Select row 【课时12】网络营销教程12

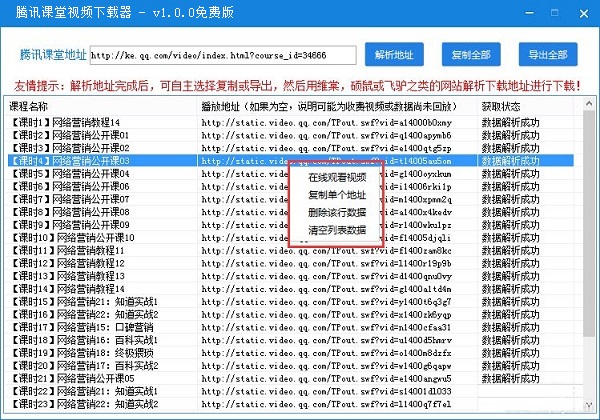[x=290, y=263]
